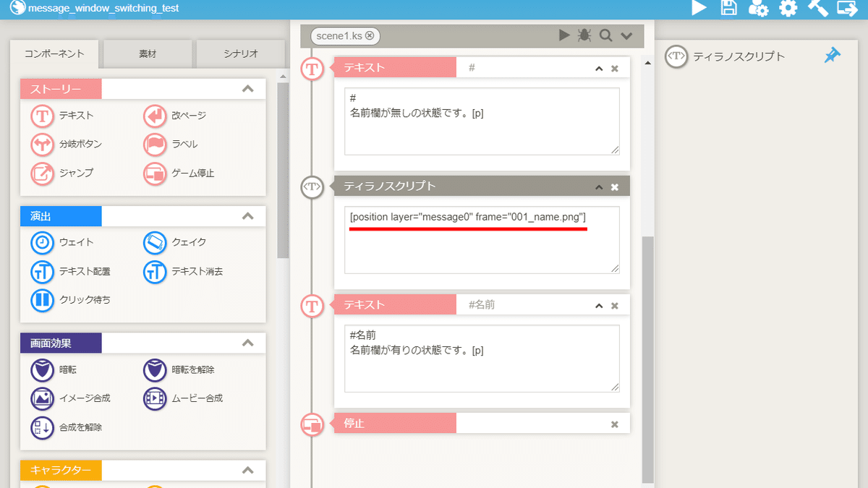Collapse the first テキスト block with # name

[599, 69]
